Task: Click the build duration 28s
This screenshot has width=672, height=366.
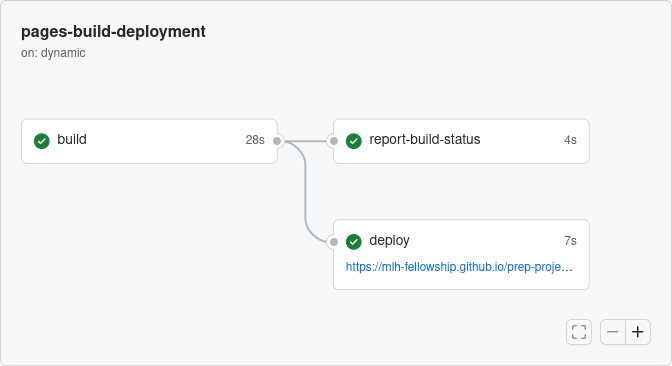Action: [255, 140]
